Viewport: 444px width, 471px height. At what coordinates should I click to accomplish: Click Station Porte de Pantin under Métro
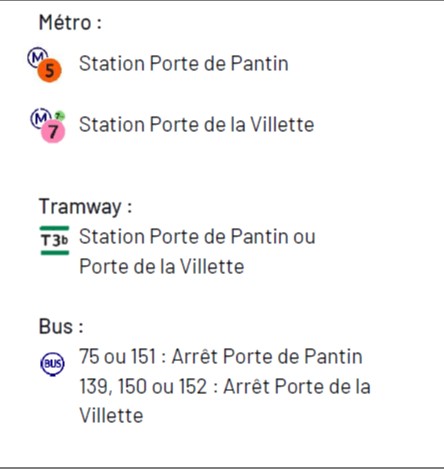pos(184,63)
